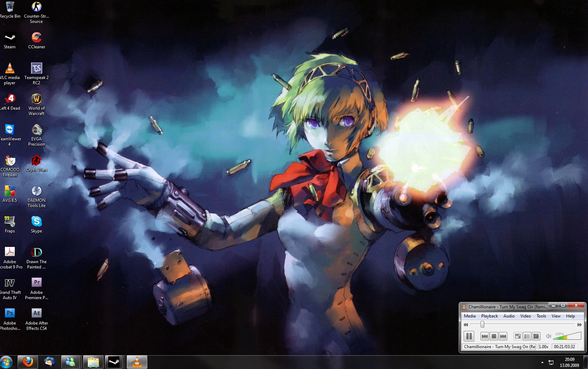The image size is (588, 369).
Task: Step forward with VLC faster arrows
Action: pyautogui.click(x=580, y=325)
